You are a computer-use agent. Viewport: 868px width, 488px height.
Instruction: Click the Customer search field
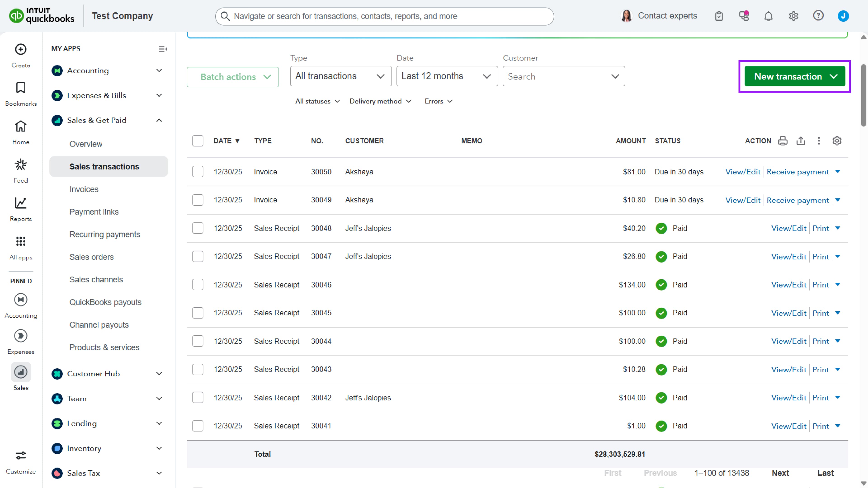tap(554, 76)
